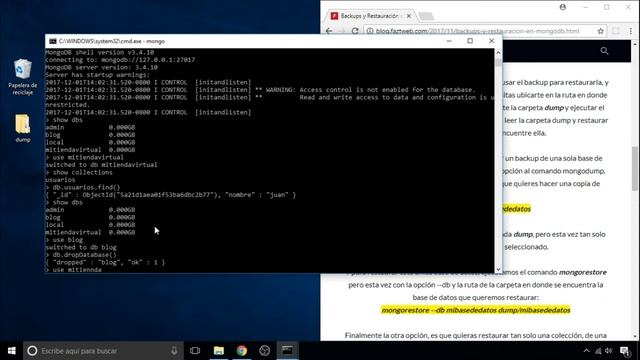Viewport: 640px width, 360px height.
Task: Click the Chrome page vertical scrollbar thumb
Action: (635, 168)
